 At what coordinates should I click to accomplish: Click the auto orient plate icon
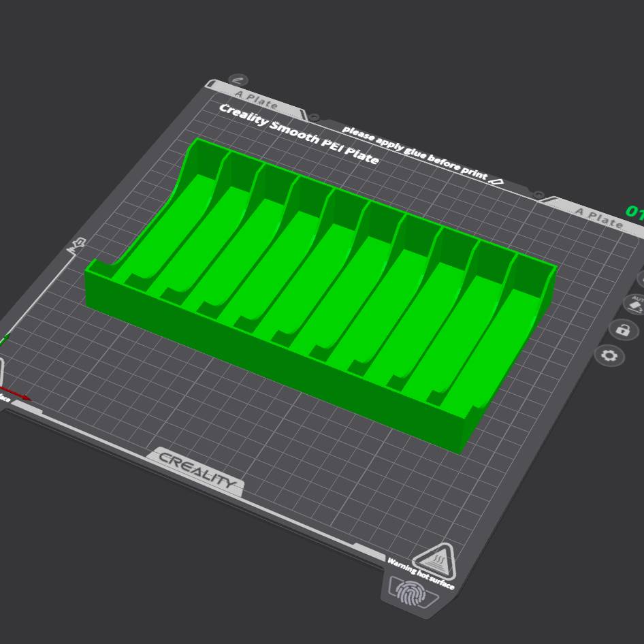pos(636,304)
